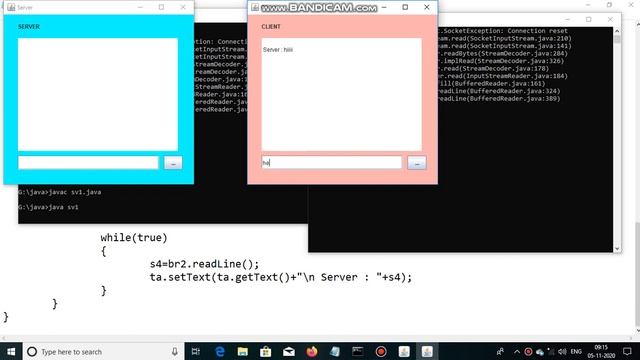Show hidden system tray icons

tap(517, 351)
